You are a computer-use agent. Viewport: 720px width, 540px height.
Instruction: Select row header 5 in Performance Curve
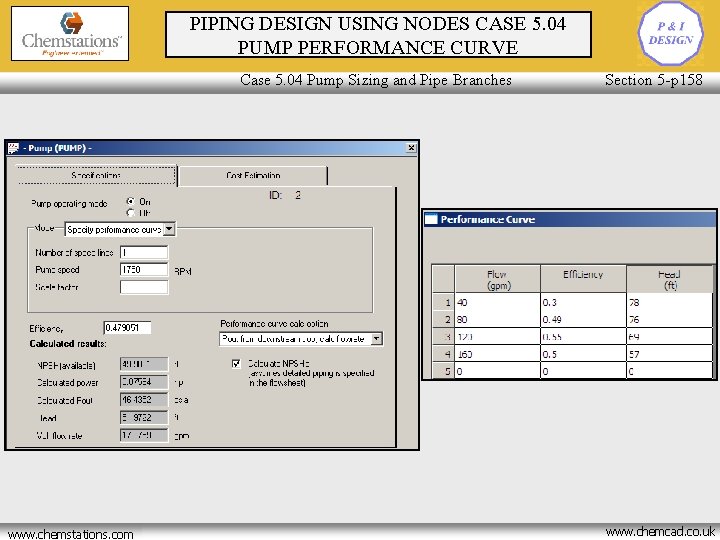click(x=444, y=371)
